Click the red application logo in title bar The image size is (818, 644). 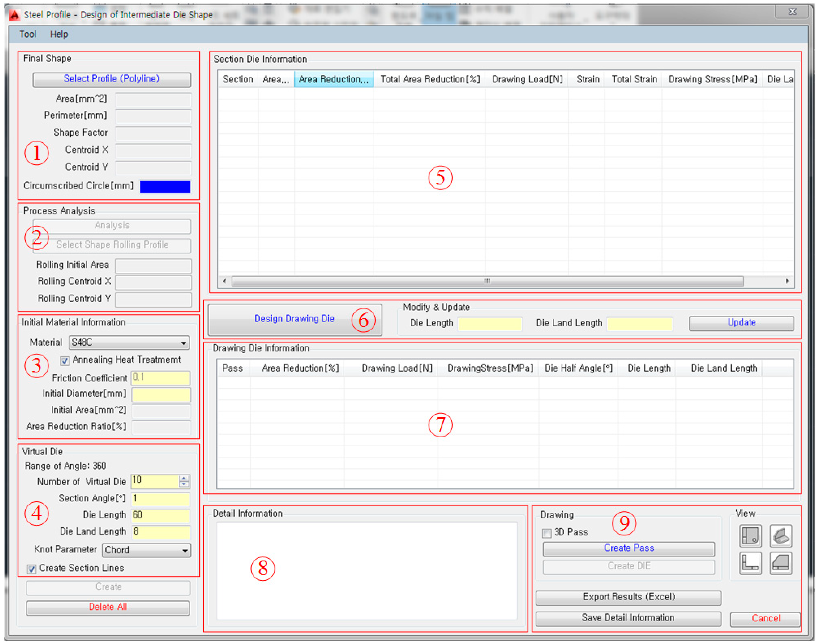(14, 15)
